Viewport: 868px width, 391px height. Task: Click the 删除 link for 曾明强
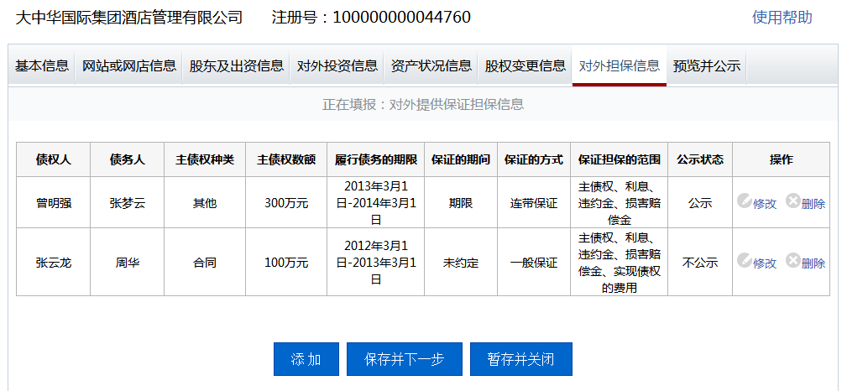[813, 203]
